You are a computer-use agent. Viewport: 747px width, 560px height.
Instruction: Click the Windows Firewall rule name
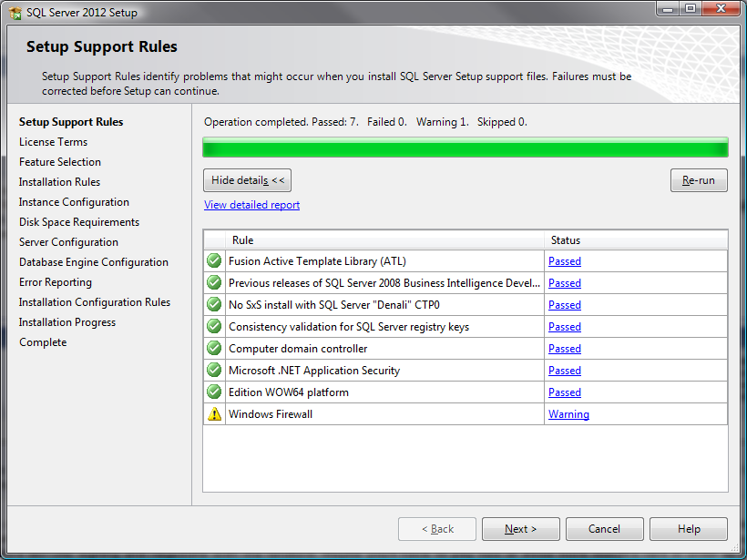(271, 413)
